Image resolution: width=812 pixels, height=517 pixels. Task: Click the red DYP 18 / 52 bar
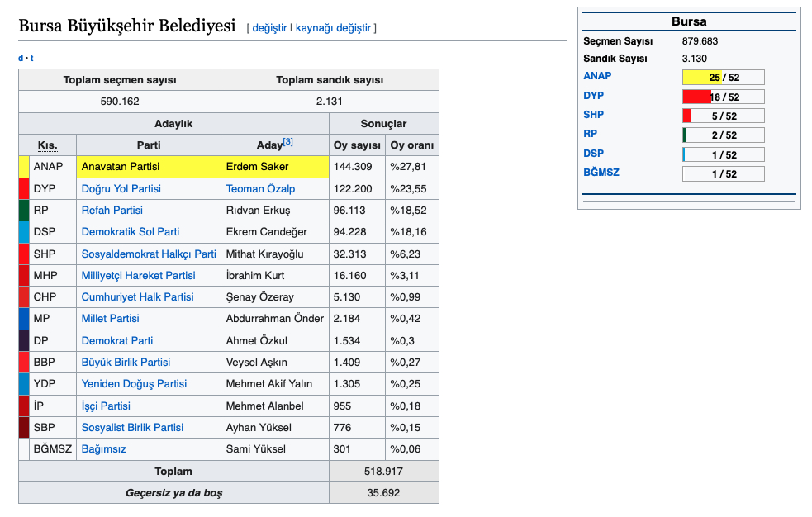tap(723, 97)
